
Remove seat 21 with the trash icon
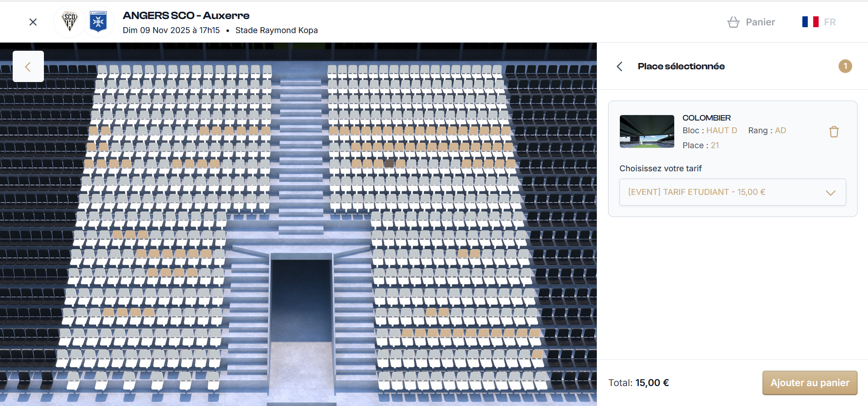coord(834,132)
